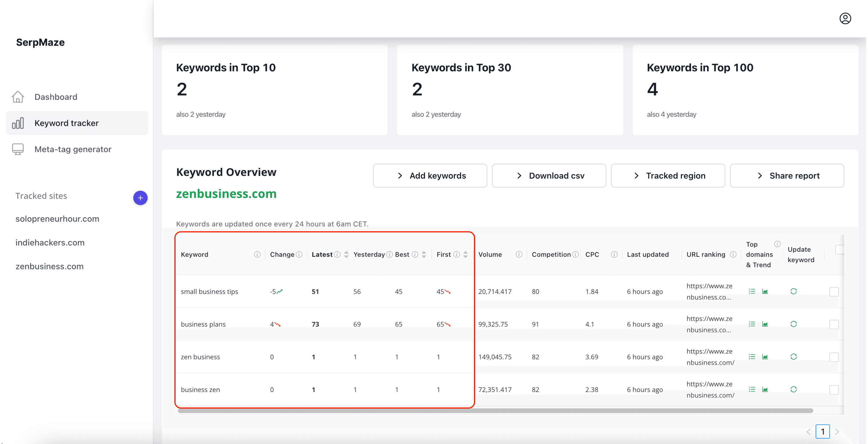The height and width of the screenshot is (444, 868).
Task: Open top domains list for business zen
Action: coord(752,390)
